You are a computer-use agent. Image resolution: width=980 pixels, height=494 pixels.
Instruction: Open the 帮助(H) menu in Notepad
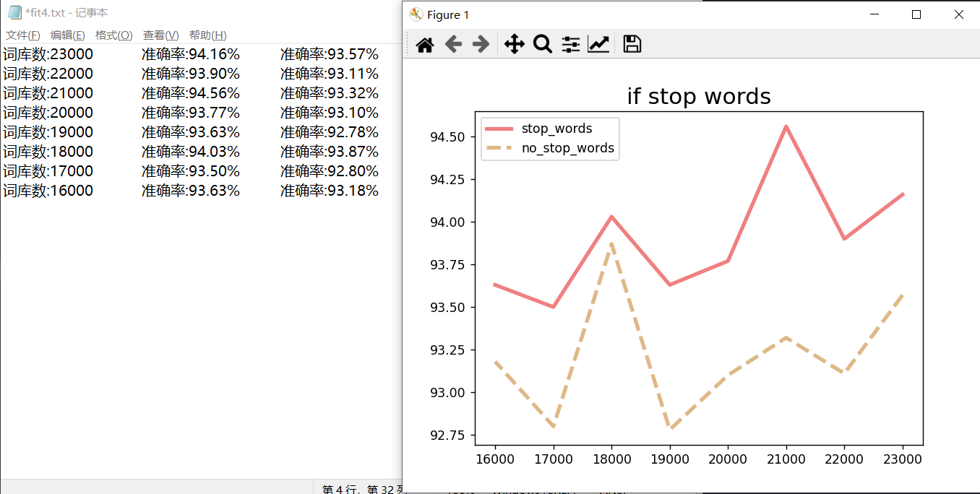tap(208, 35)
